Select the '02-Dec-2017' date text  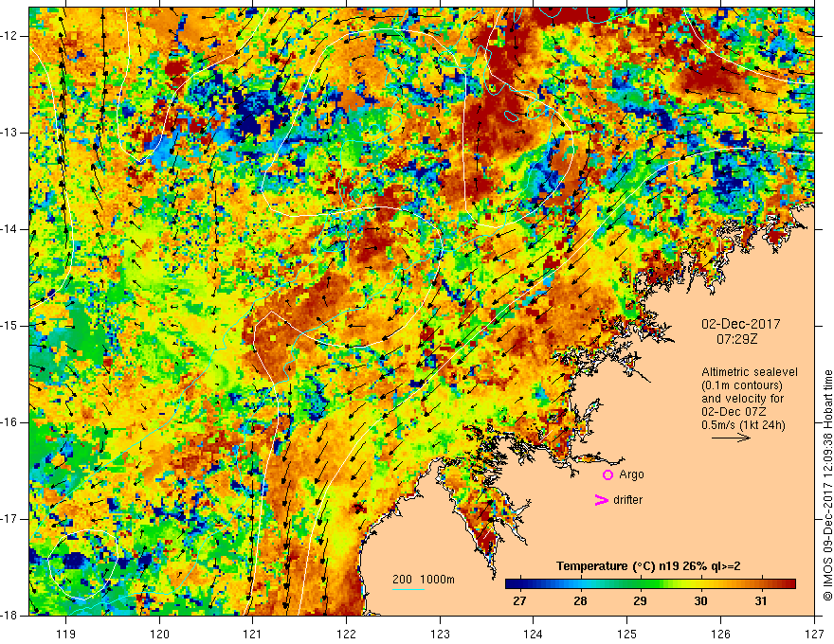pyautogui.click(x=740, y=324)
